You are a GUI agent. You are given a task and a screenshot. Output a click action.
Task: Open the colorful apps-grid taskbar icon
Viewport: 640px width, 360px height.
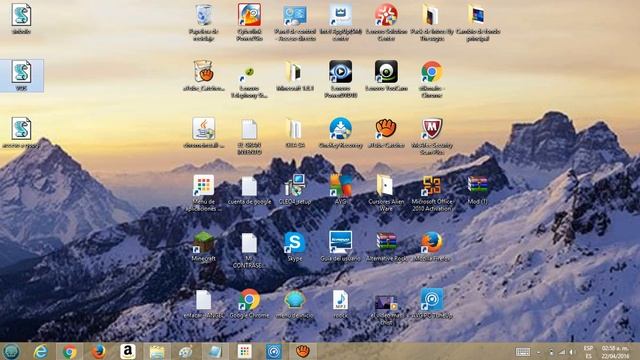pos(244,351)
